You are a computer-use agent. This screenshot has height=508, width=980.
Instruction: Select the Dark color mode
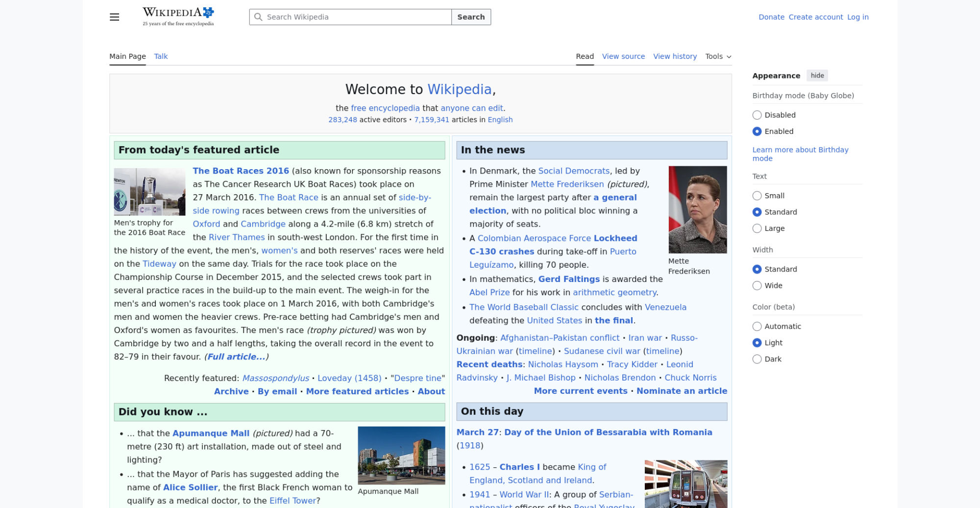(x=757, y=359)
